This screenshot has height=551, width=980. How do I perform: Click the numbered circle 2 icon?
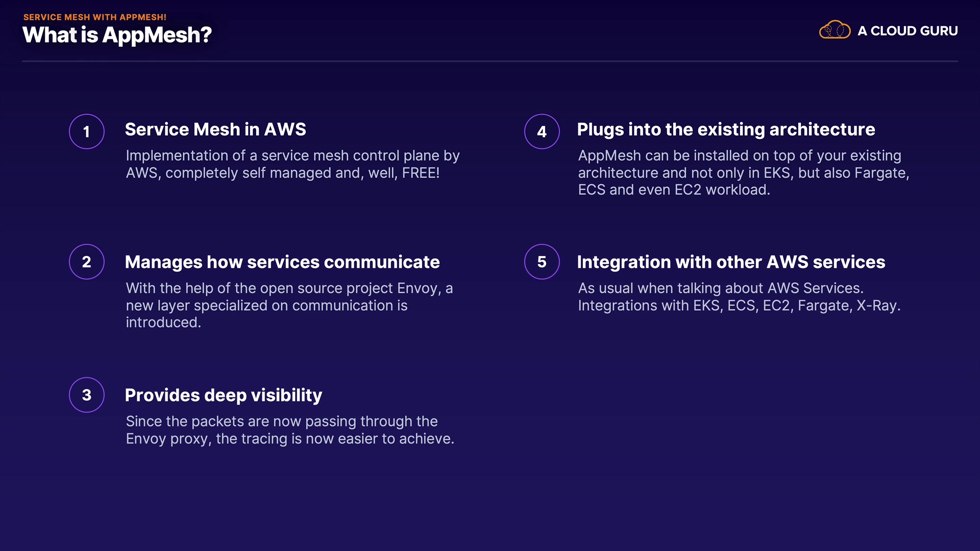point(87,262)
